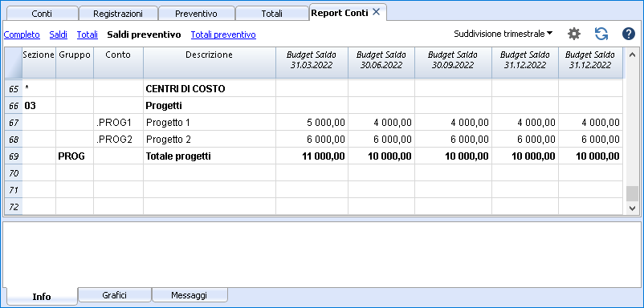The height and width of the screenshot is (308, 644).
Task: Select row number 65 header
Action: pos(14,89)
